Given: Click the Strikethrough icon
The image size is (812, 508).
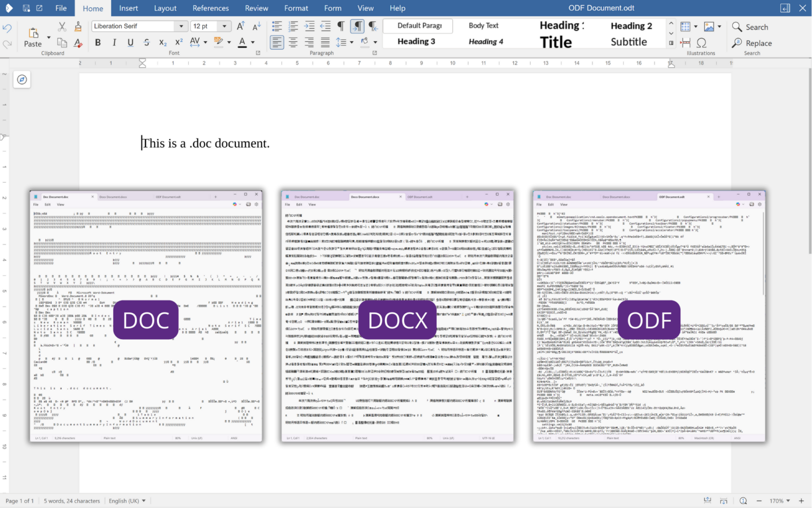Looking at the screenshot, I should [146, 43].
